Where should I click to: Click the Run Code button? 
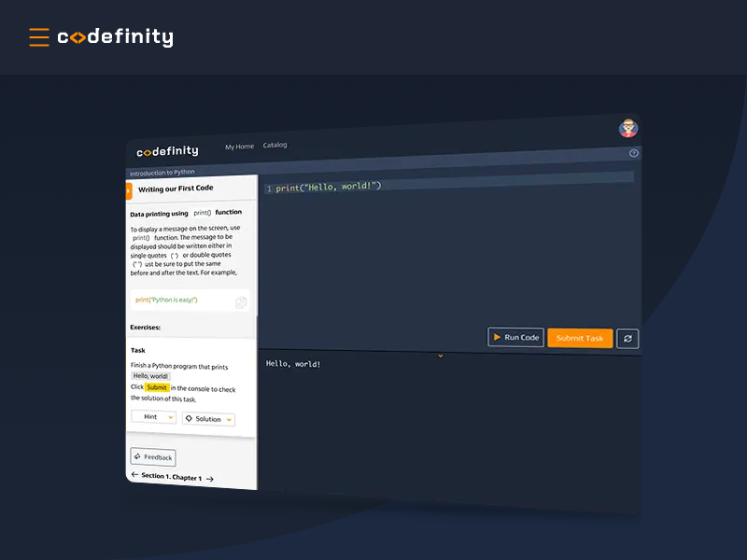click(x=516, y=337)
